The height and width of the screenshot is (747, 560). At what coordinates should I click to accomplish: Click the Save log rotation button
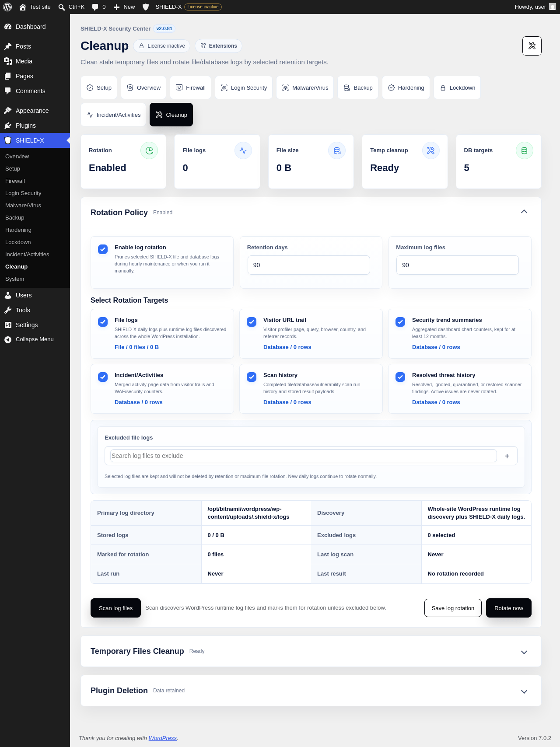pos(453,608)
